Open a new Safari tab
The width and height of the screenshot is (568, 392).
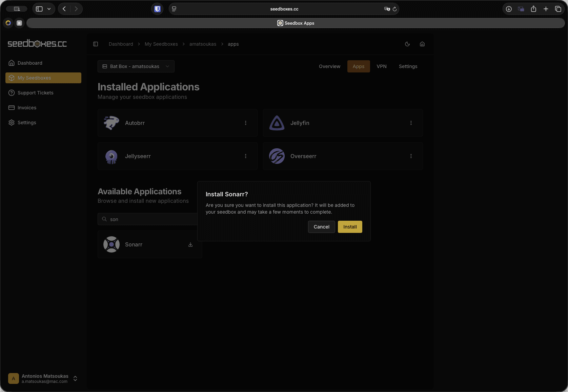tap(546, 9)
